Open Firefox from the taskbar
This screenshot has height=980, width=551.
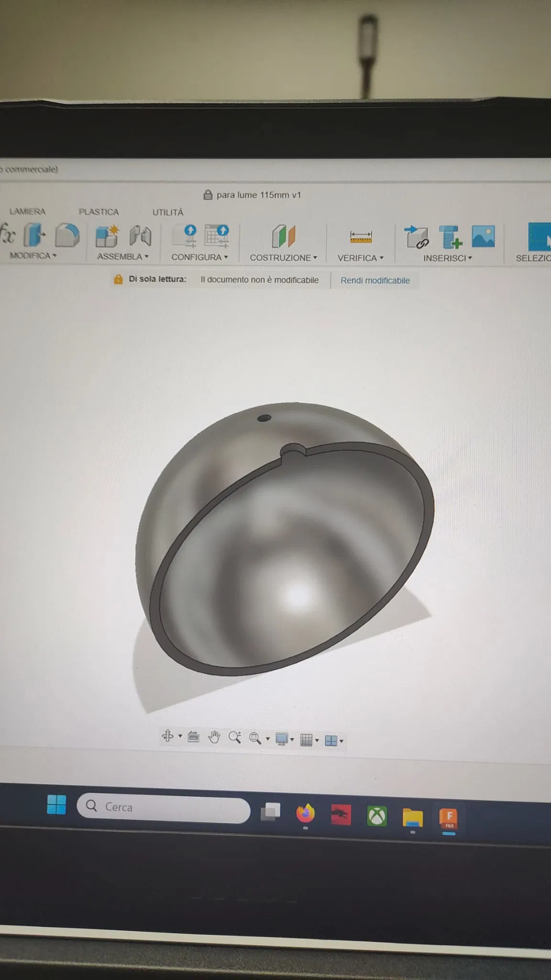tap(306, 813)
